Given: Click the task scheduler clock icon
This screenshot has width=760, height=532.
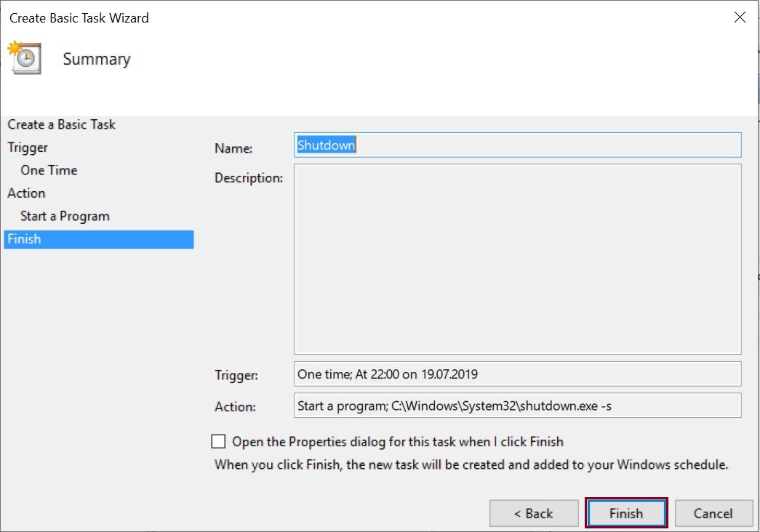Looking at the screenshot, I should point(24,58).
